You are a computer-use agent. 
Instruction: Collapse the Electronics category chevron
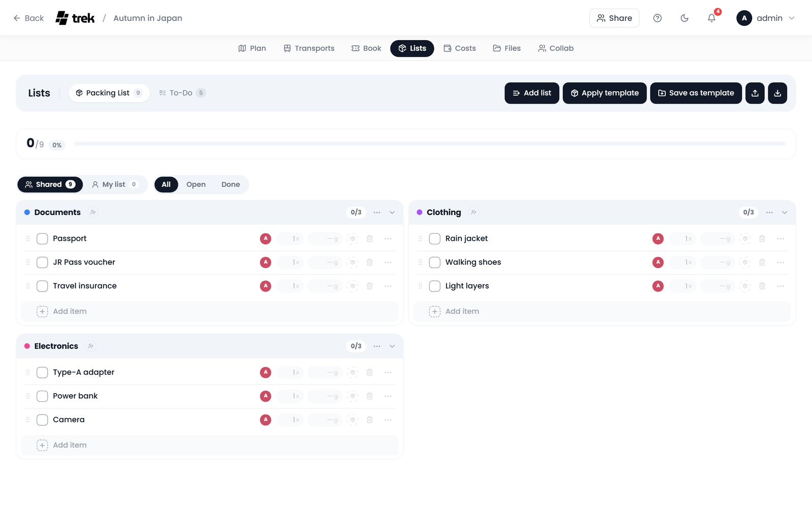pyautogui.click(x=392, y=346)
